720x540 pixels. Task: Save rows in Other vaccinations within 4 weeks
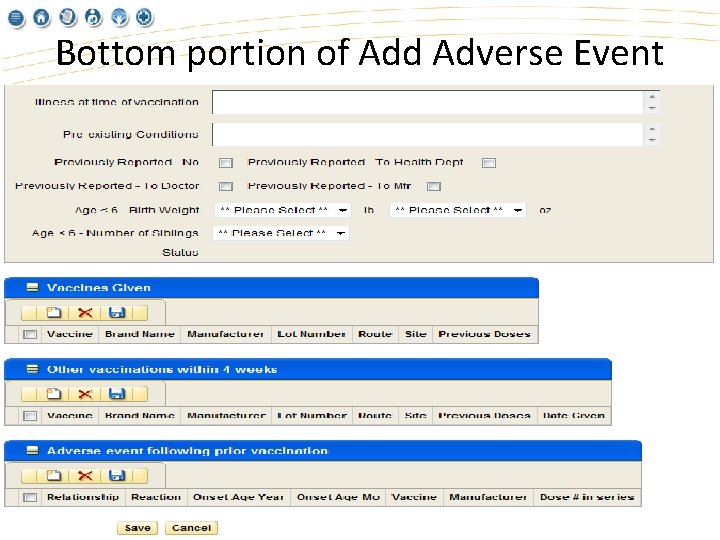(x=117, y=394)
